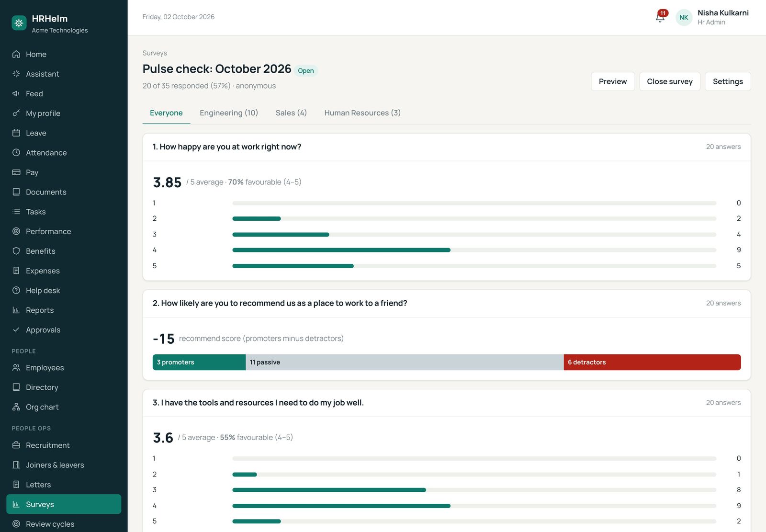
Task: Open the Assistant sparkle icon
Action: (x=16, y=74)
